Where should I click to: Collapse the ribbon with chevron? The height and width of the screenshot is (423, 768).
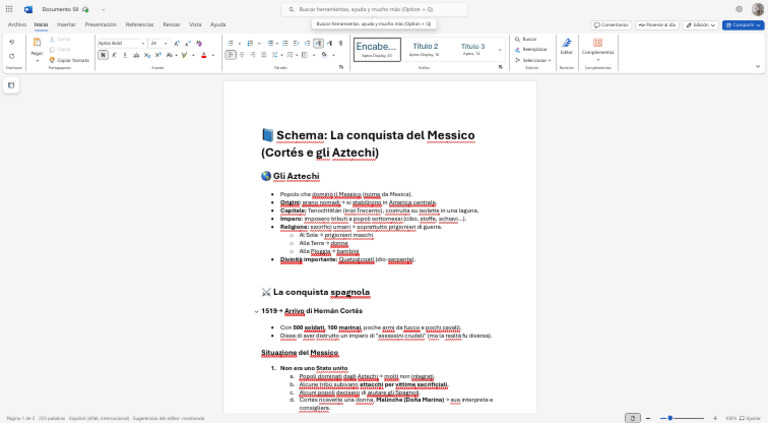(x=758, y=66)
